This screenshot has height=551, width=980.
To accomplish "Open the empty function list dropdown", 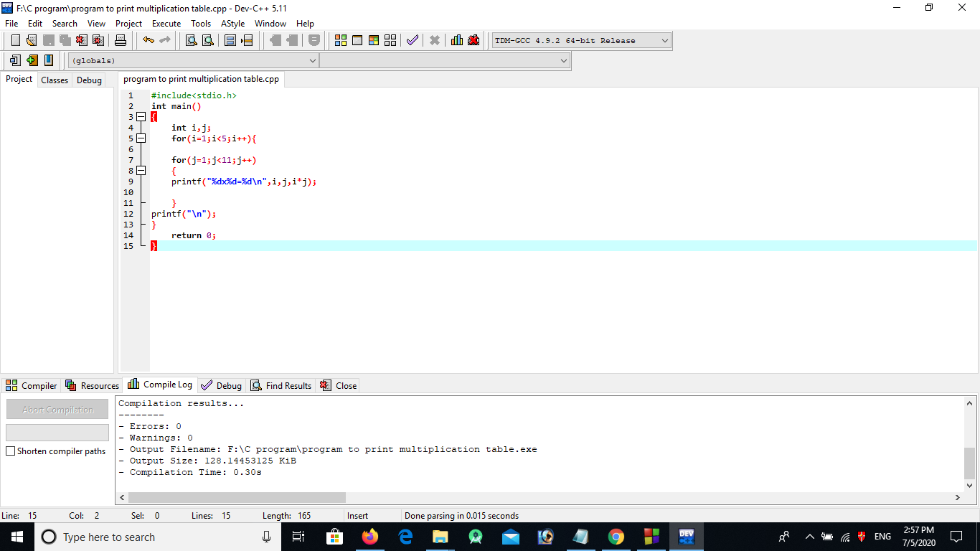I will (x=445, y=61).
